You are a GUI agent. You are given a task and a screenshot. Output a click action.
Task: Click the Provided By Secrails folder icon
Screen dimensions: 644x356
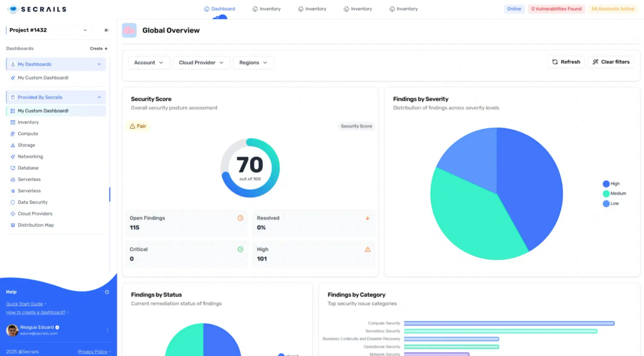[13, 97]
